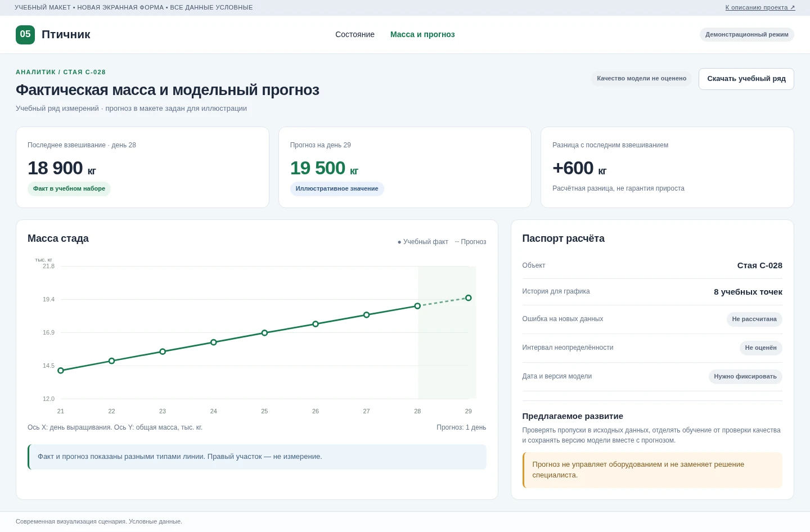Select the 19 500 кг forecast value
The height and width of the screenshot is (532, 810).
pyautogui.click(x=324, y=168)
